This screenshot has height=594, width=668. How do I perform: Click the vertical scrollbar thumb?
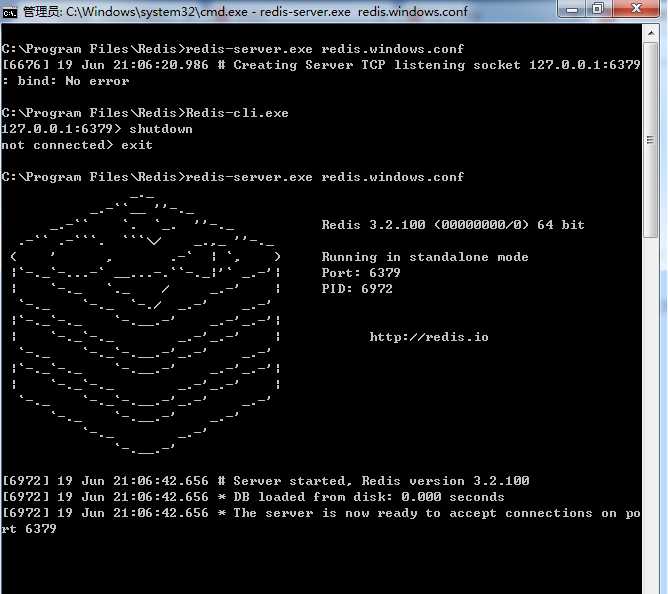point(651,140)
